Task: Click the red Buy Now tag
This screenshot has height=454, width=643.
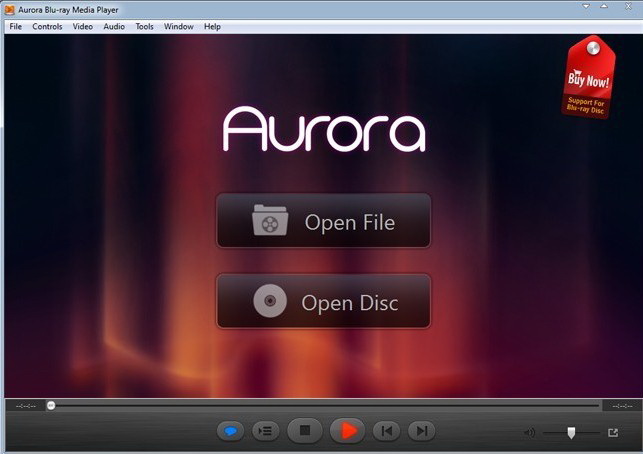Action: coord(588,77)
